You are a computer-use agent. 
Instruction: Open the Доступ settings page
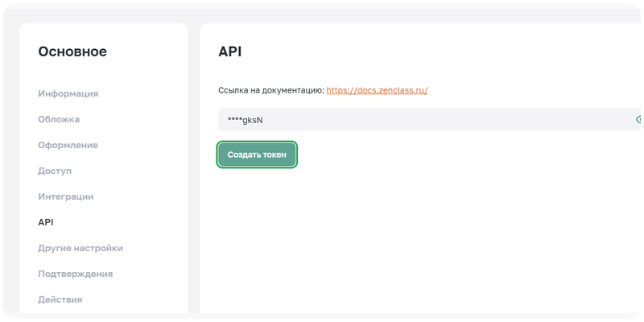click(x=55, y=171)
